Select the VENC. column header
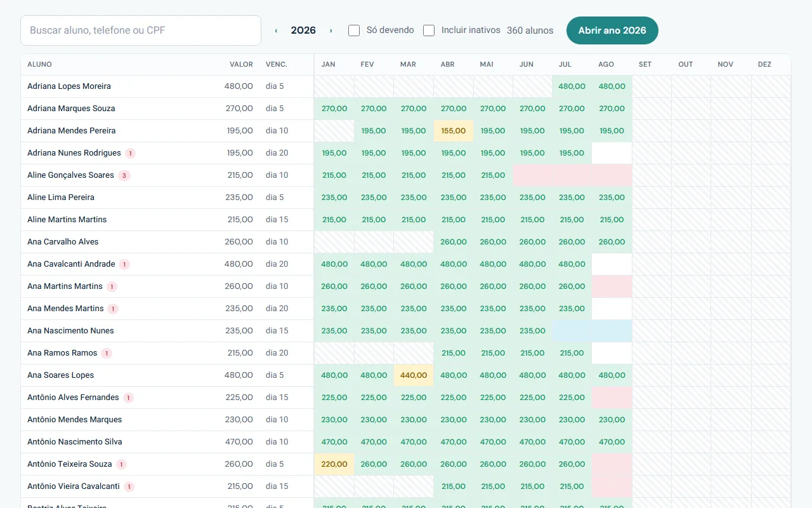 coord(277,64)
